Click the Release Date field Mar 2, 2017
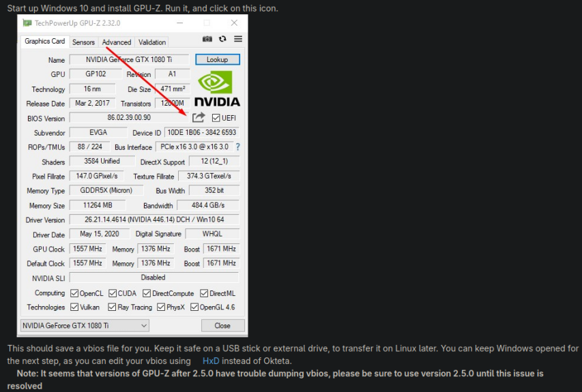The image size is (582, 392). click(x=92, y=103)
